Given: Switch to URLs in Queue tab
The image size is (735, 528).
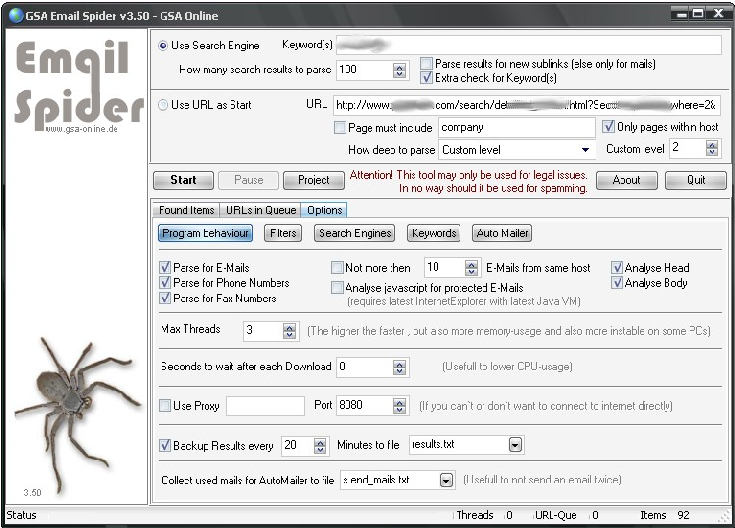Looking at the screenshot, I should 261,210.
